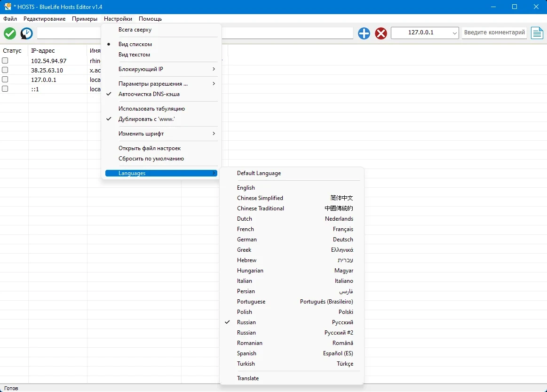
Task: Click the green checkmark save icon
Action: (10, 33)
